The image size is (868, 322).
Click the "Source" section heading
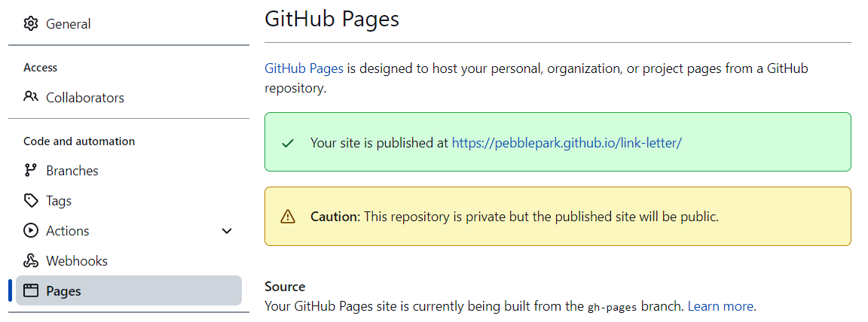tap(285, 287)
